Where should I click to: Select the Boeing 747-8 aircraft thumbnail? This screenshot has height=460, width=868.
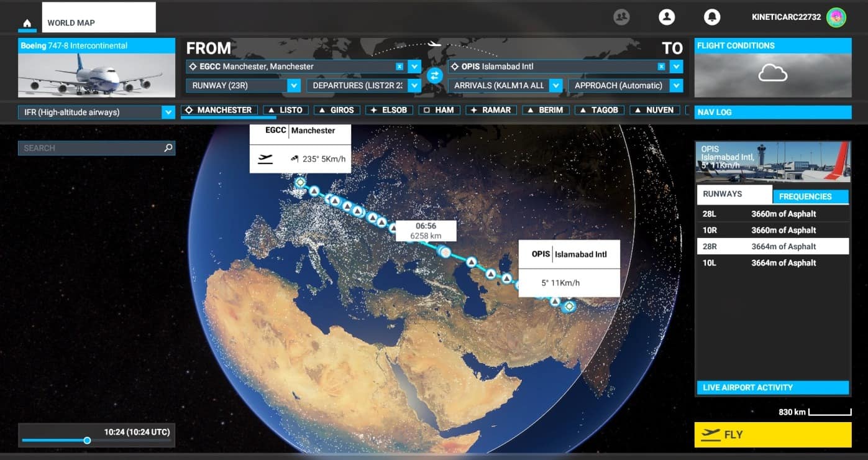coord(96,75)
